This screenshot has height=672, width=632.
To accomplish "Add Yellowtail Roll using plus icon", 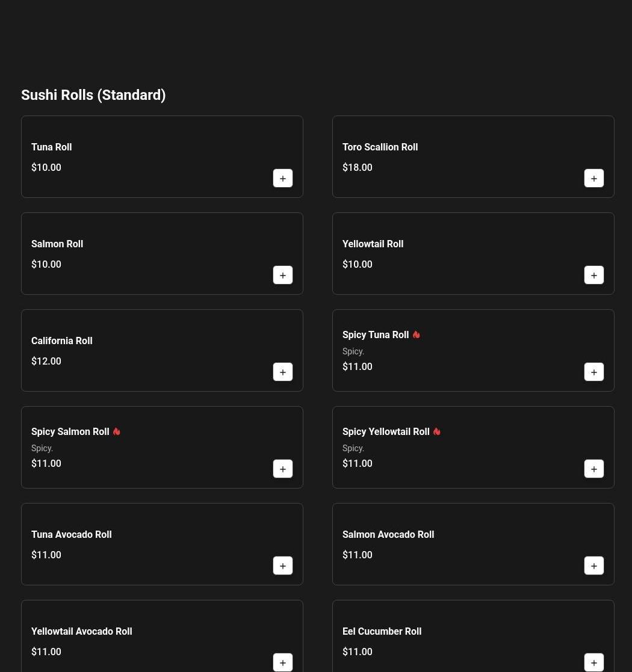I will 594,275.
